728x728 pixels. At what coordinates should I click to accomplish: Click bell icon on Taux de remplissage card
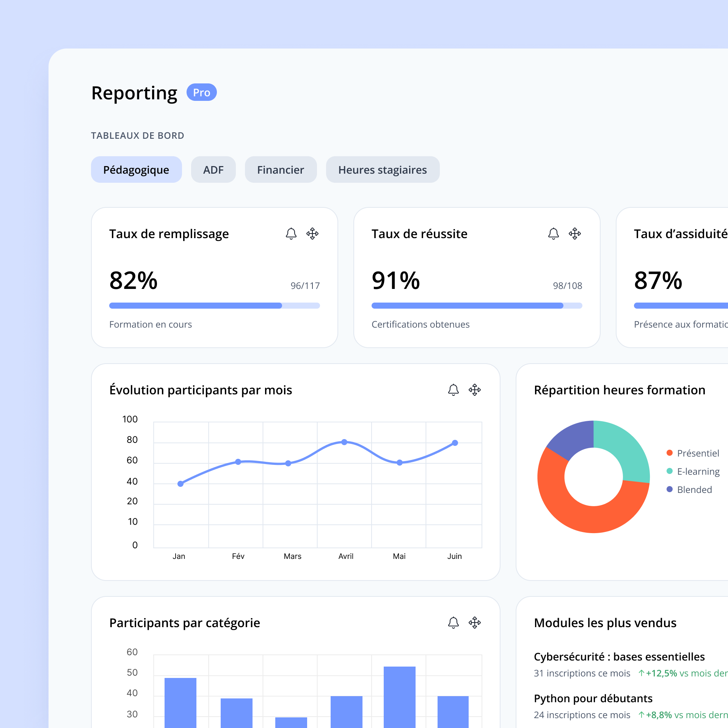[x=291, y=234]
